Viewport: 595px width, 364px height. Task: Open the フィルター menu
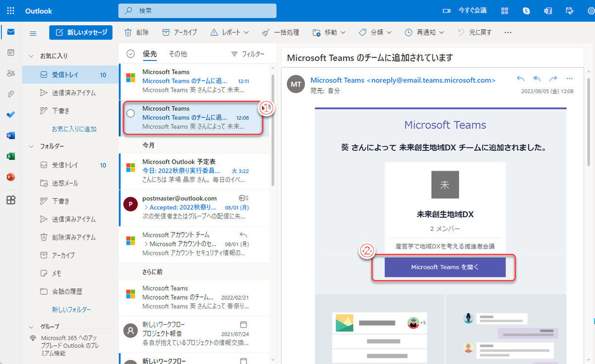coord(248,54)
